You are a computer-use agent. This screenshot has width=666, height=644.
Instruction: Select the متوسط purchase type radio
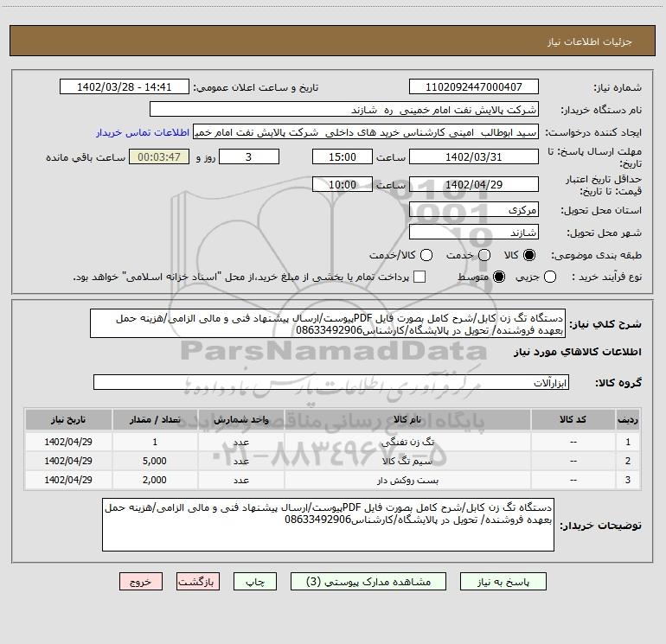[499, 277]
